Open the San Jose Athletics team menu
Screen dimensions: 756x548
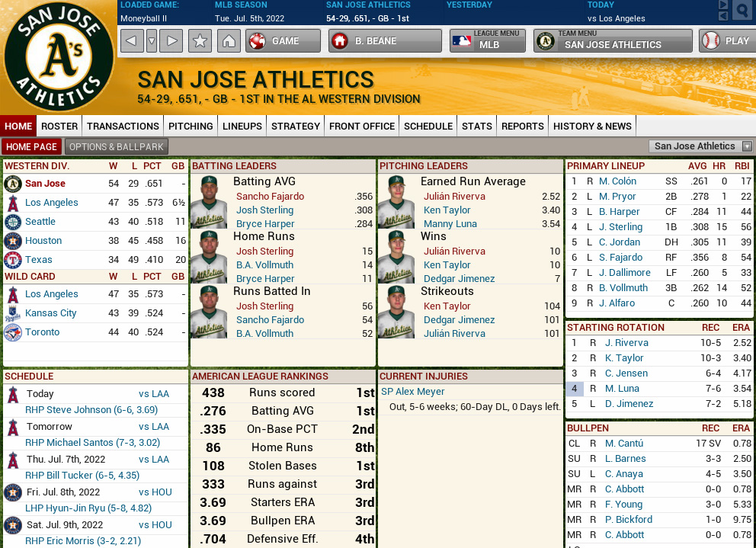click(x=613, y=41)
